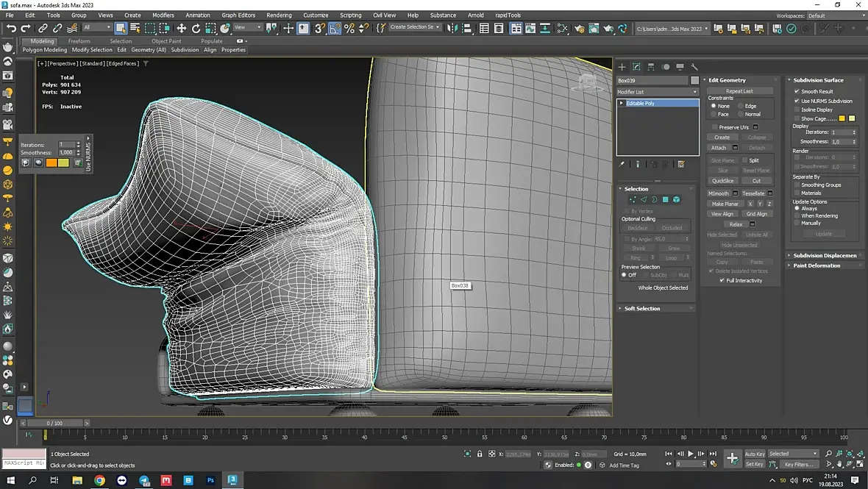This screenshot has height=489, width=868.
Task: Click the QuickSlice button
Action: (x=722, y=180)
